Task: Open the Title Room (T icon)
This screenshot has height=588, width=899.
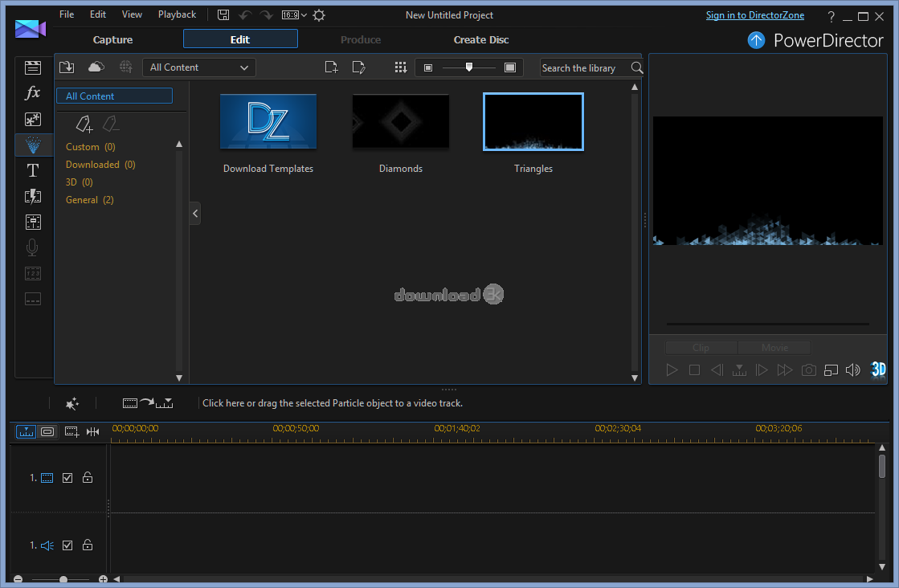Action: point(32,170)
